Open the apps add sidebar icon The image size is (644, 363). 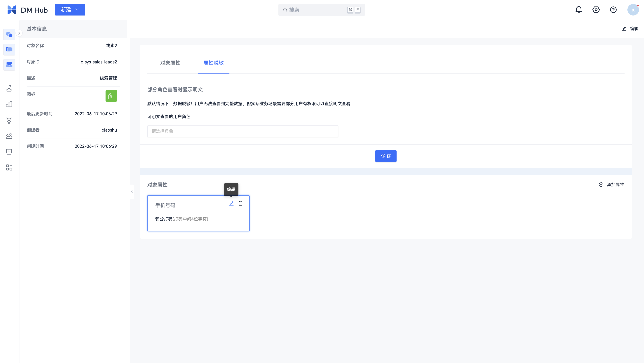coord(9,167)
